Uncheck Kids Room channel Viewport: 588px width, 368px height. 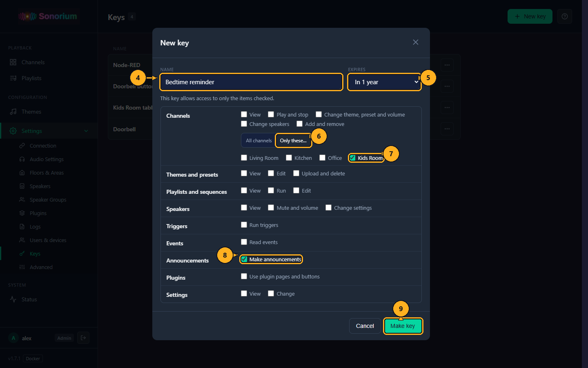pyautogui.click(x=352, y=158)
